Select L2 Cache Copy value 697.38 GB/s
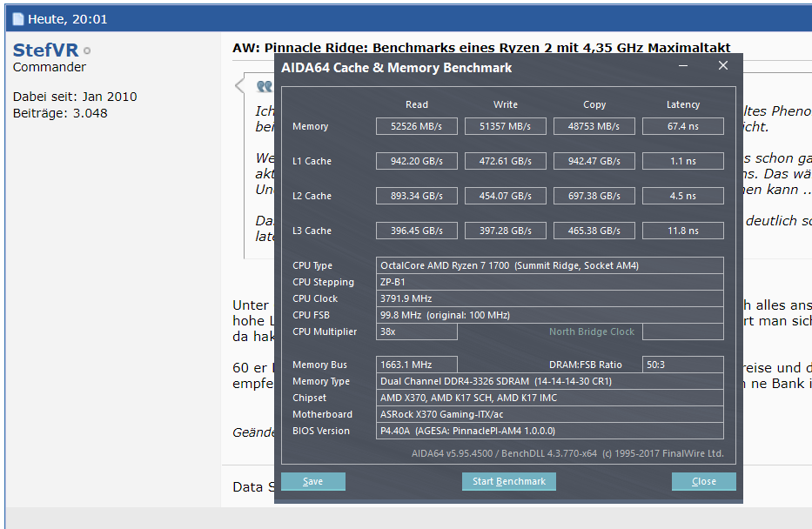 tap(594, 196)
